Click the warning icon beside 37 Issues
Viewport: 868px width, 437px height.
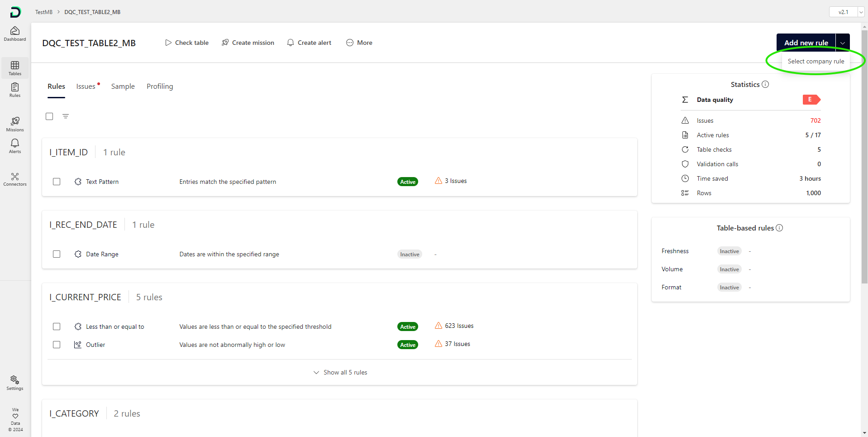click(439, 344)
